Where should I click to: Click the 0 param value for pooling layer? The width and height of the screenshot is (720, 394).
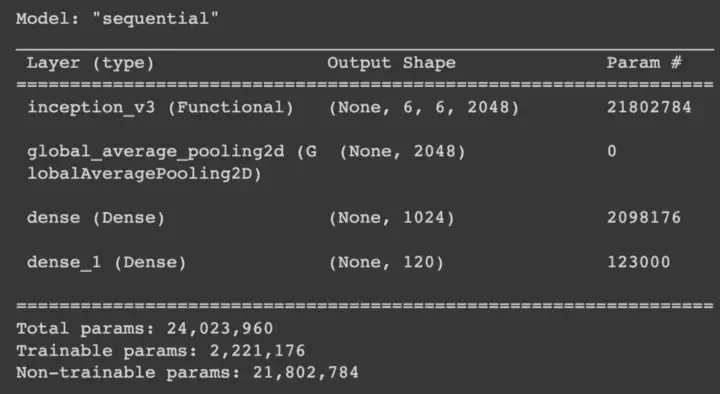(x=612, y=151)
